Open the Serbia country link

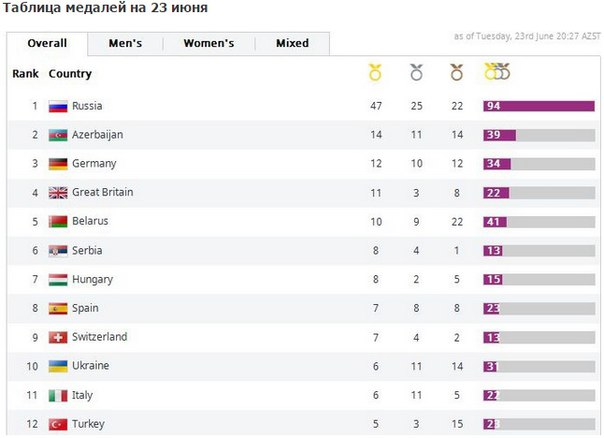coord(87,250)
